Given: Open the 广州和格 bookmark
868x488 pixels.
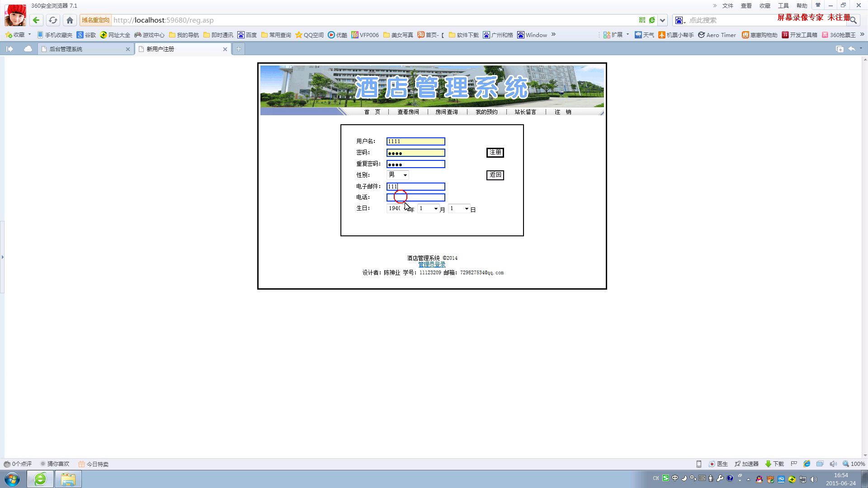Looking at the screenshot, I should tap(498, 35).
